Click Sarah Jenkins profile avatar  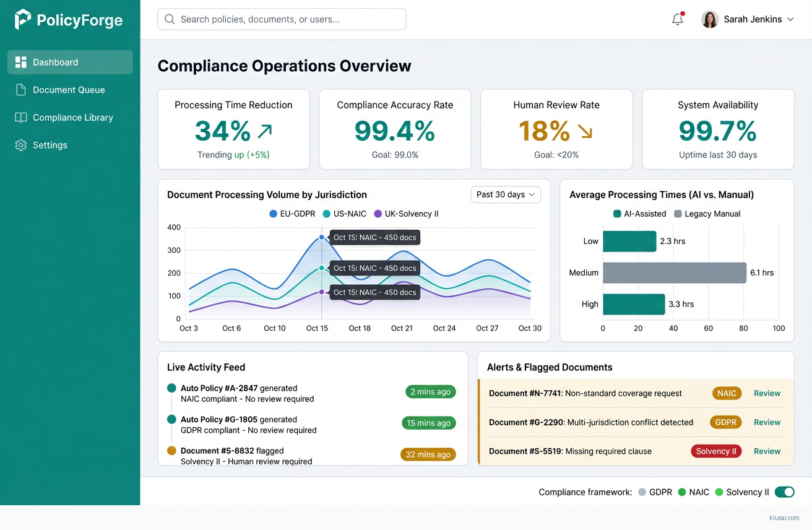[x=710, y=19]
